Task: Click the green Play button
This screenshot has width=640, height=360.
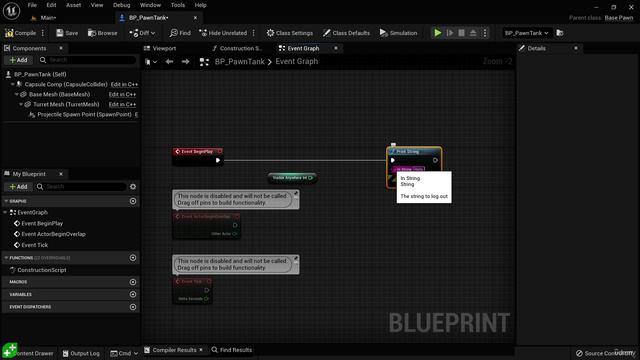Action: [x=438, y=33]
